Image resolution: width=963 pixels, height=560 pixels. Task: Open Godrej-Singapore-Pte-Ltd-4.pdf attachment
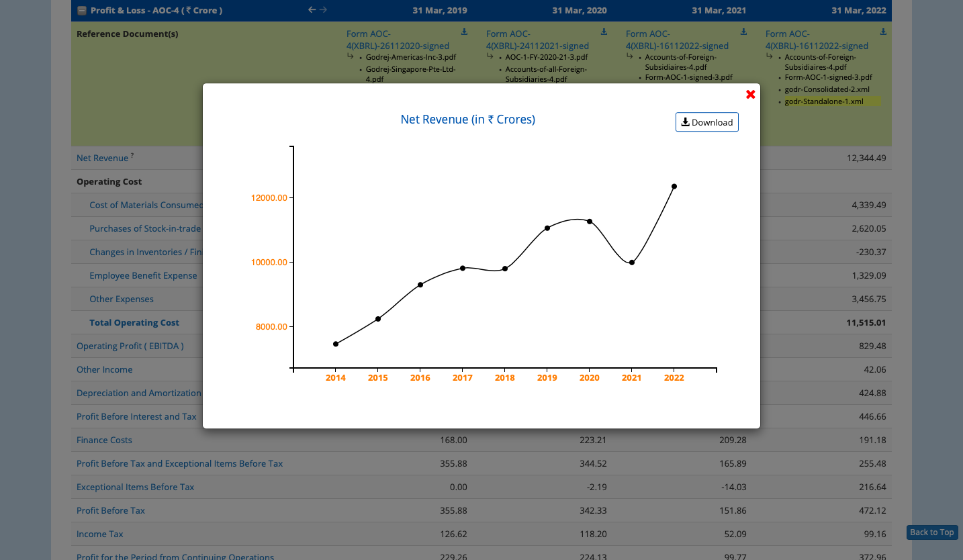410,74
